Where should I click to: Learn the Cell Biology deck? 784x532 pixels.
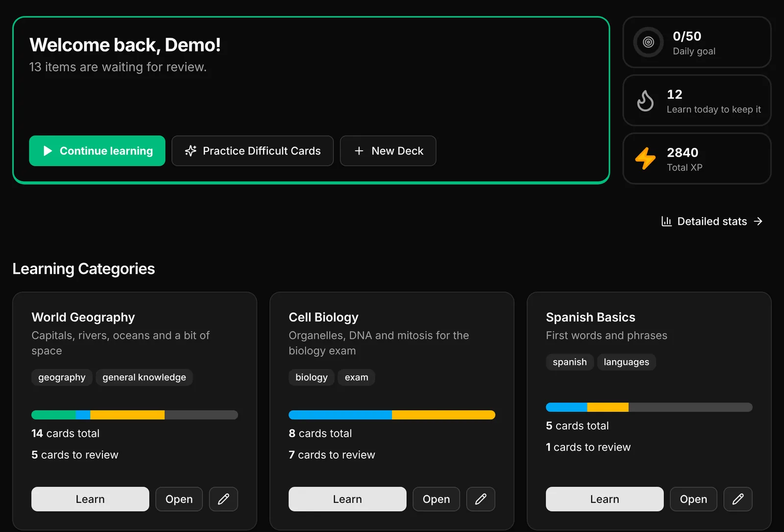point(347,499)
